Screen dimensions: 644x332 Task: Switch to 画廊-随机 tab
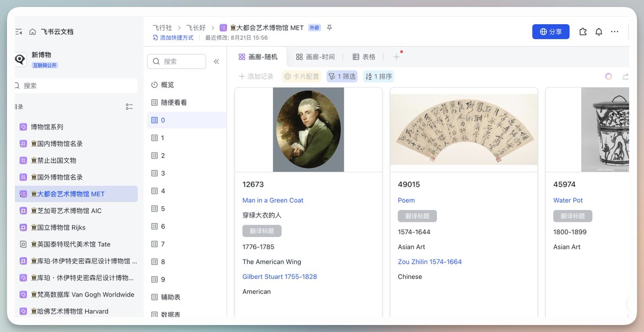(x=258, y=56)
